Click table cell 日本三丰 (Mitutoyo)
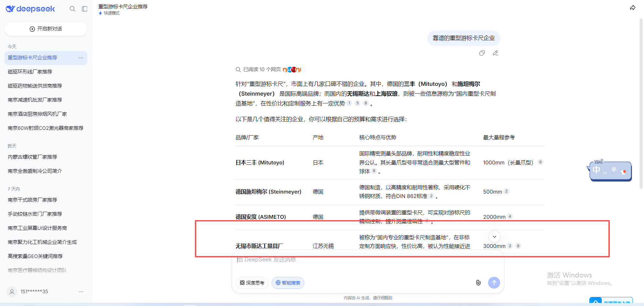This screenshot has width=644, height=306. pos(260,163)
